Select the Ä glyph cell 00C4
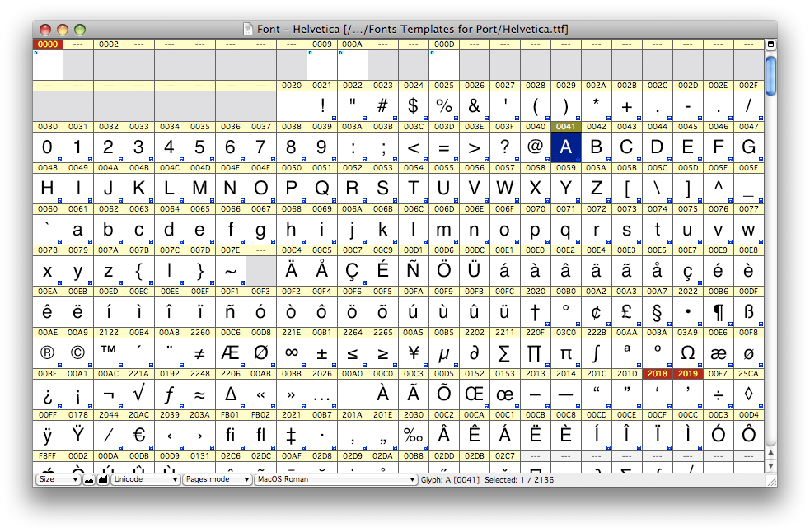 292,271
